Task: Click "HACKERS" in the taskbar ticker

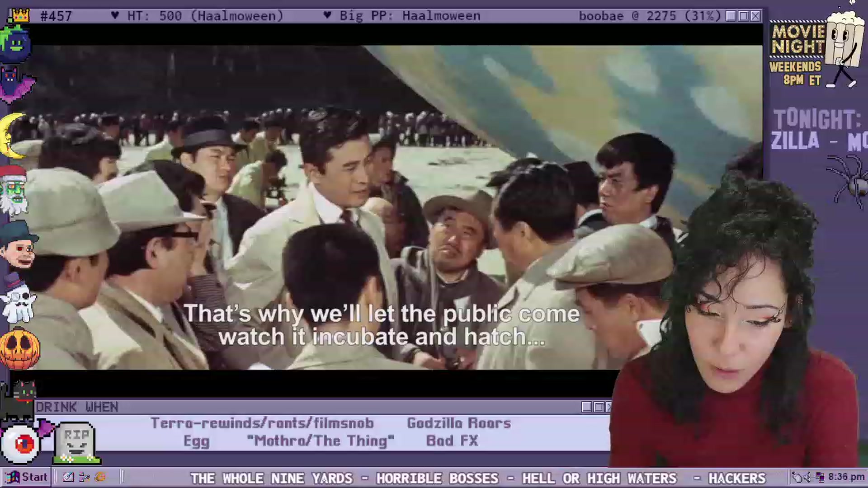Action: pos(737,478)
